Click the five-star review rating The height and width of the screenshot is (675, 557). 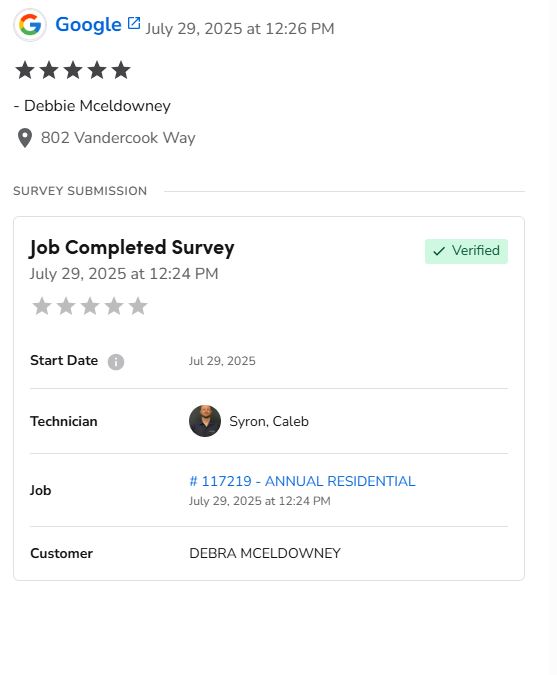pyautogui.click(x=73, y=70)
